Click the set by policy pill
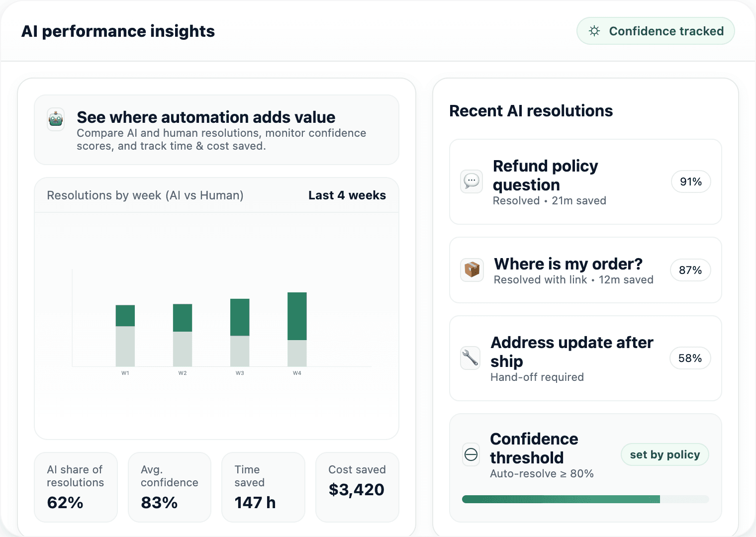This screenshot has width=756, height=537. (664, 454)
